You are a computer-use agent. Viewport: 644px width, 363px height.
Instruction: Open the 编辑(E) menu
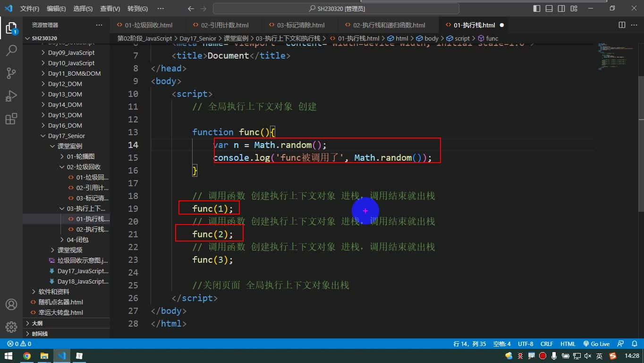point(56,9)
